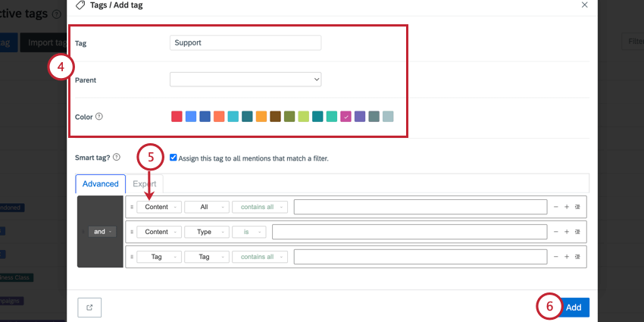
Task: Close the Add tag dialog with X
Action: [584, 5]
